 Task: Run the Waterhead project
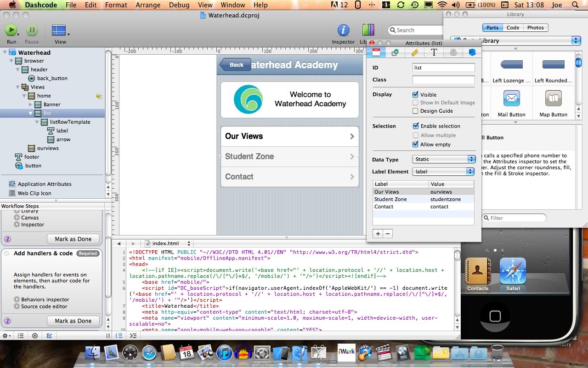(x=11, y=30)
